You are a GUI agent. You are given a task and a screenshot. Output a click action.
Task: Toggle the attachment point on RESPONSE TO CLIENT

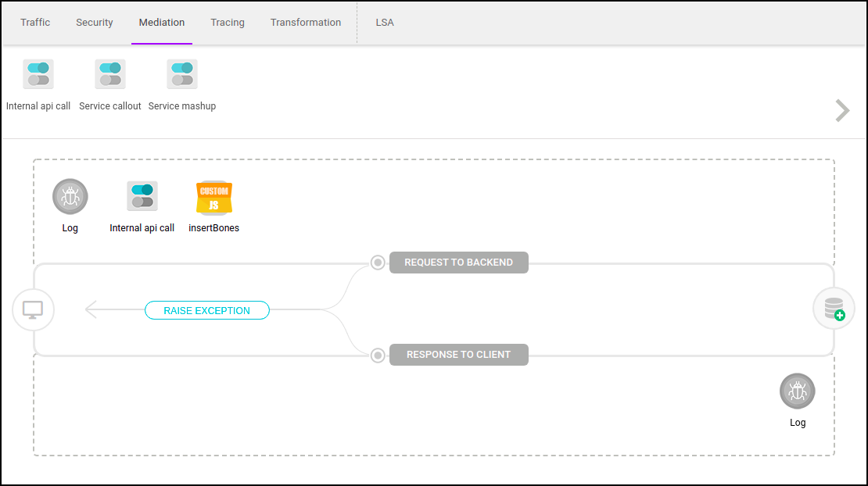tap(377, 355)
